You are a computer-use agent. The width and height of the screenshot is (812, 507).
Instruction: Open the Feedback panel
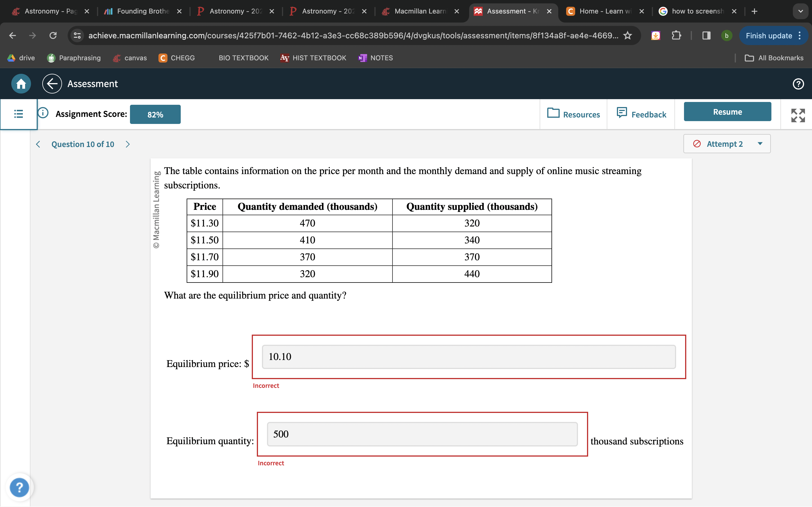click(x=641, y=114)
